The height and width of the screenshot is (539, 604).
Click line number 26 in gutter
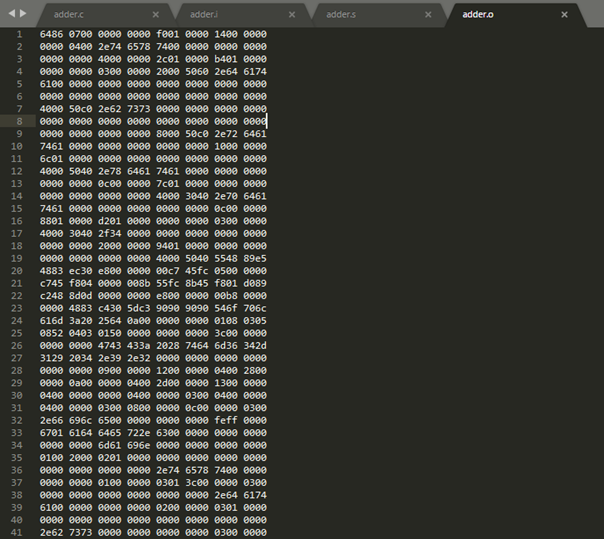17,346
